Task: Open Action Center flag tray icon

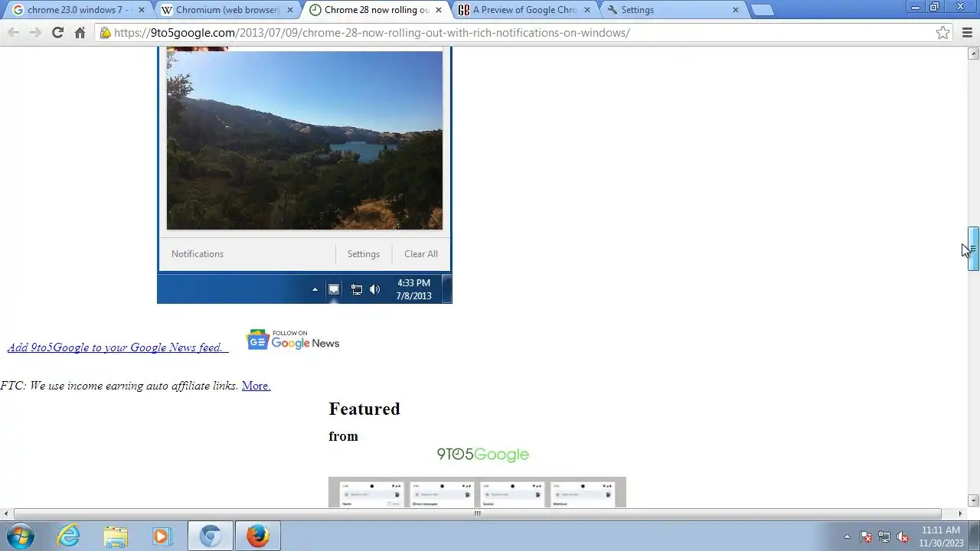Action: tap(866, 536)
